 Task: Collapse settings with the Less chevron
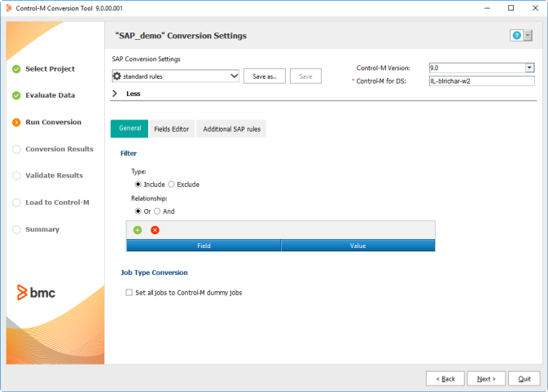114,94
